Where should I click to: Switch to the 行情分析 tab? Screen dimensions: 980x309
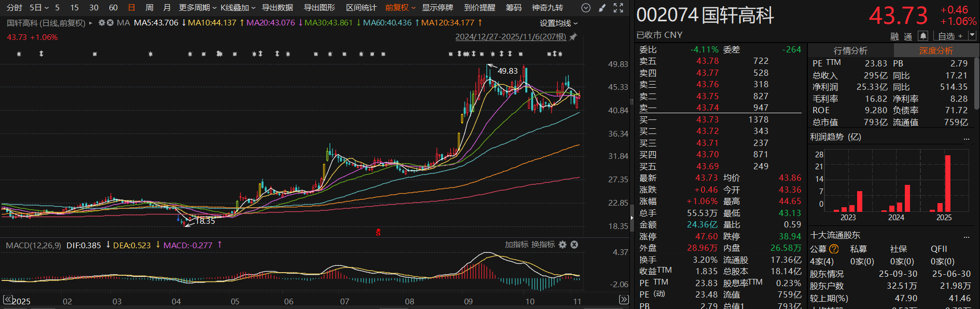850,50
